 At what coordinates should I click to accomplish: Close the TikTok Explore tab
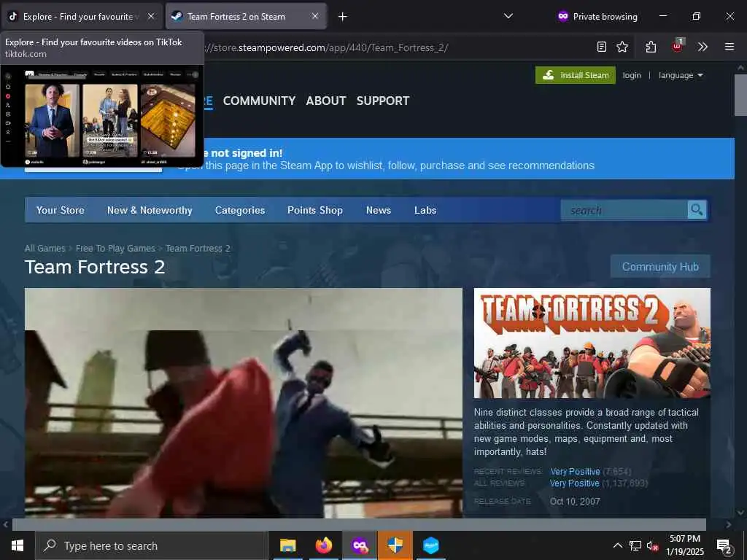click(151, 16)
